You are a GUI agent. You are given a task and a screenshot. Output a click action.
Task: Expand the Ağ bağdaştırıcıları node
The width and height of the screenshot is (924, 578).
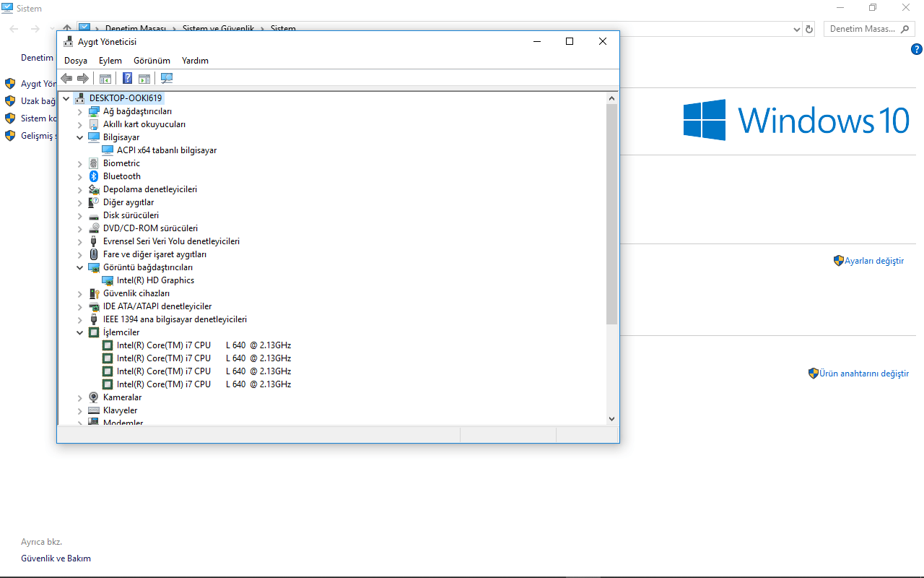[80, 111]
